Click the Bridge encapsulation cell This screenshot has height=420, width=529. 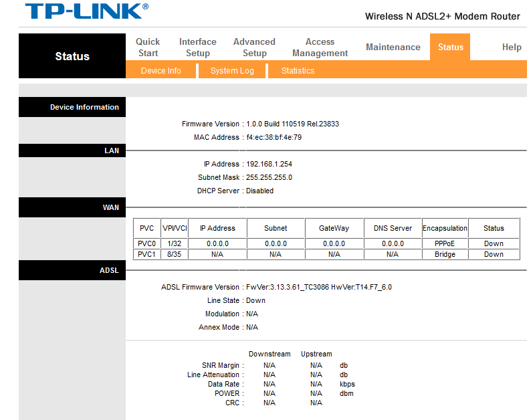click(x=445, y=254)
